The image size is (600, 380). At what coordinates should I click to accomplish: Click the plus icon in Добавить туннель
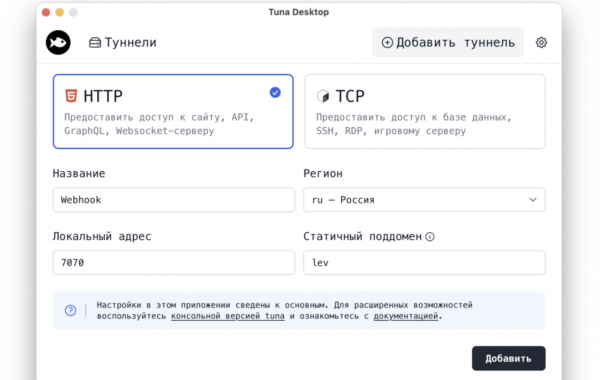click(x=387, y=42)
